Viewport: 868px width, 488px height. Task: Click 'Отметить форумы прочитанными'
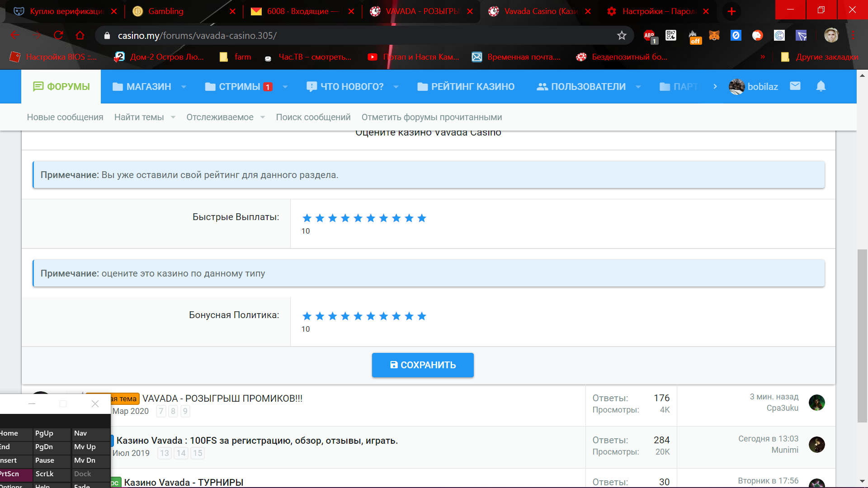(x=432, y=117)
